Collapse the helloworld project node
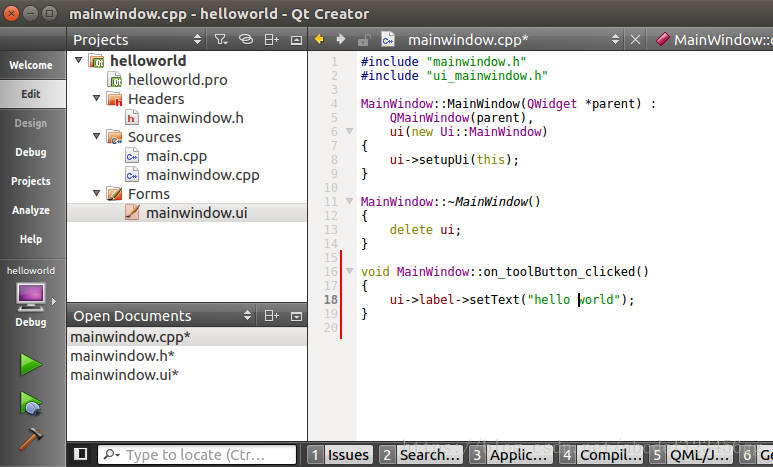This screenshot has height=467, width=773. pyautogui.click(x=78, y=60)
